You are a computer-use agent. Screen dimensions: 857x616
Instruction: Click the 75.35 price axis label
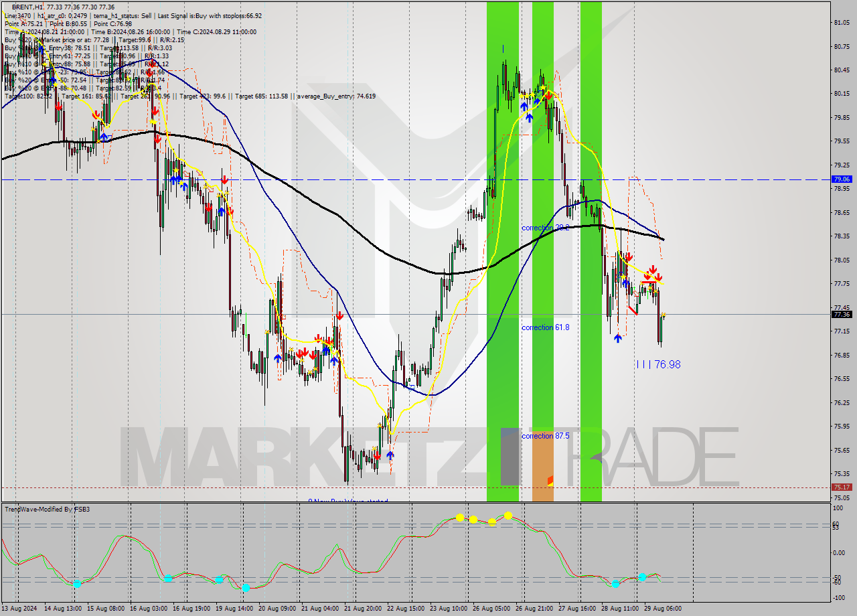click(842, 473)
